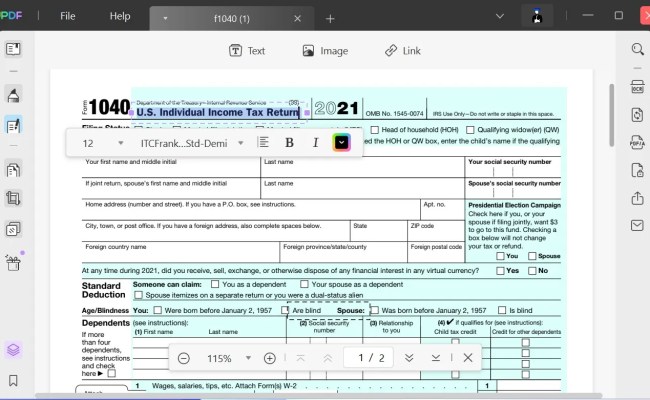Click the 'U.S. Individual Income Tax Return' text box

click(x=218, y=112)
